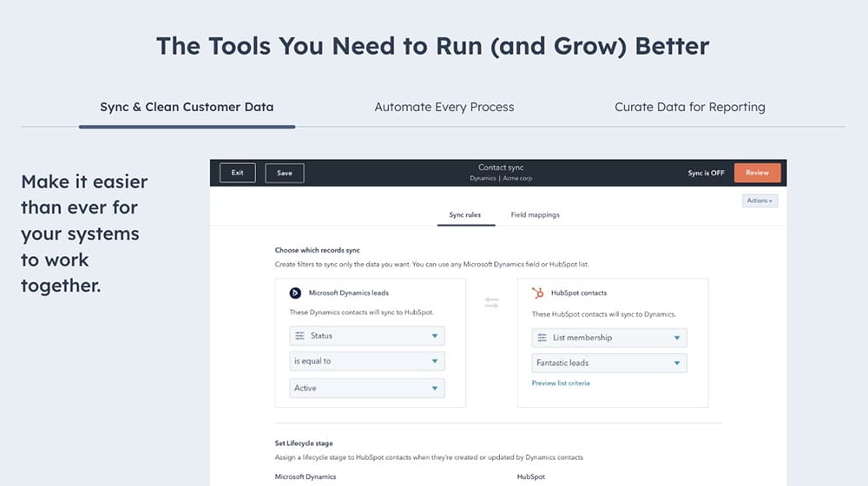Click 'These Dynamics contacts will sync to HubSpot' text
868x486 pixels.
point(362,312)
